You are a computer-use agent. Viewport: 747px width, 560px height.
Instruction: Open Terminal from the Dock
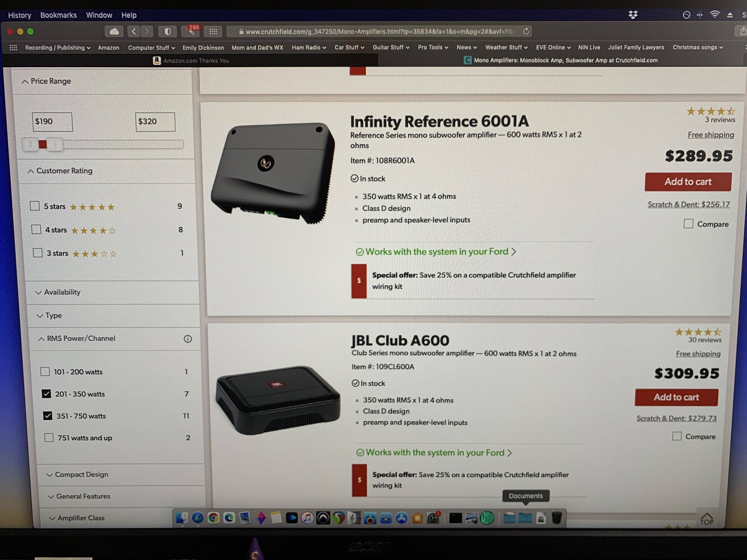455,518
